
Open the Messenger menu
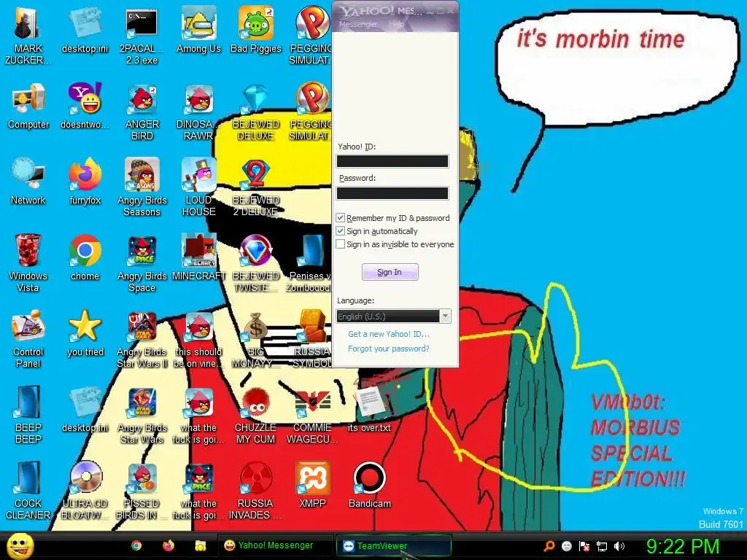[x=358, y=24]
